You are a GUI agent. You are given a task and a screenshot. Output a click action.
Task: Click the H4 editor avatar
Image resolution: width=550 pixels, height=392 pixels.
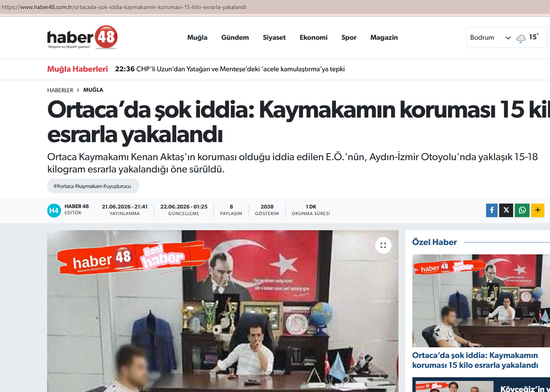[x=54, y=211]
